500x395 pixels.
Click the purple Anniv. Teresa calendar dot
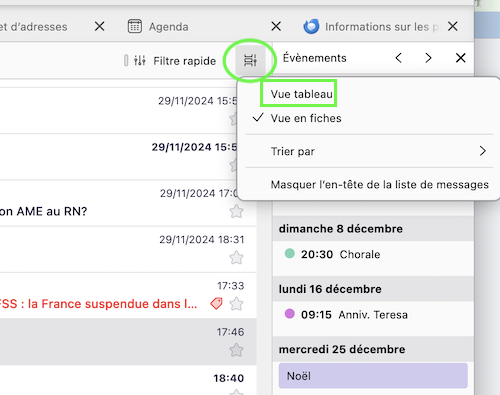pos(290,314)
